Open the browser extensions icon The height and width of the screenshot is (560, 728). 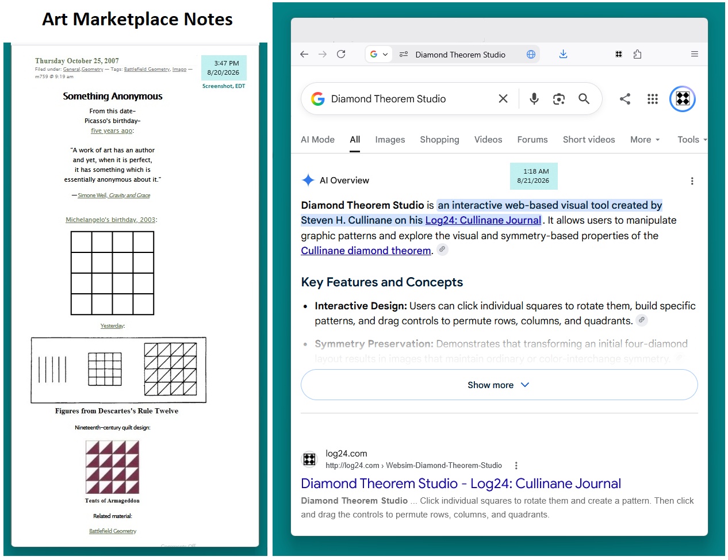pos(637,54)
